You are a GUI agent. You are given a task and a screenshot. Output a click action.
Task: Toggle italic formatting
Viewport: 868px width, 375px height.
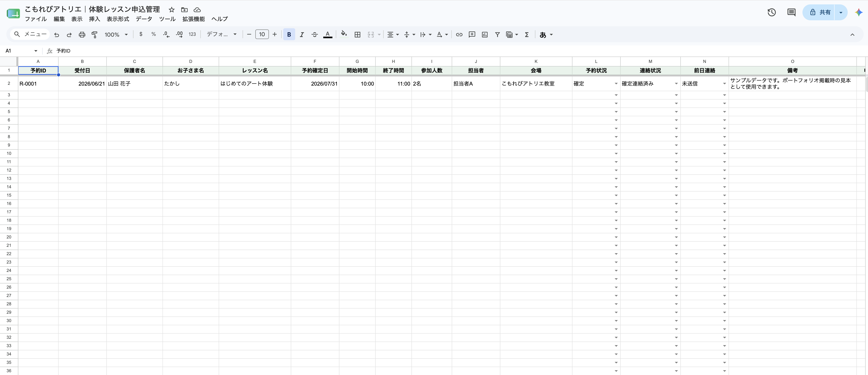pyautogui.click(x=302, y=34)
